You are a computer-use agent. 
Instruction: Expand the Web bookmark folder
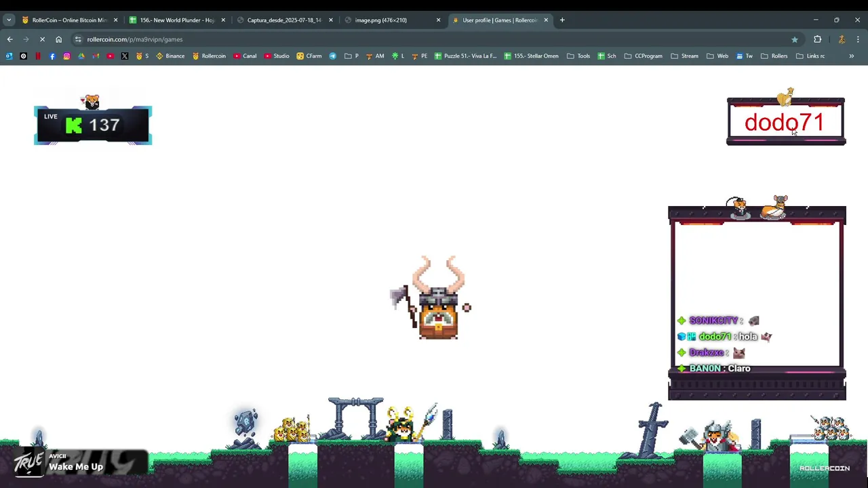[x=717, y=56]
